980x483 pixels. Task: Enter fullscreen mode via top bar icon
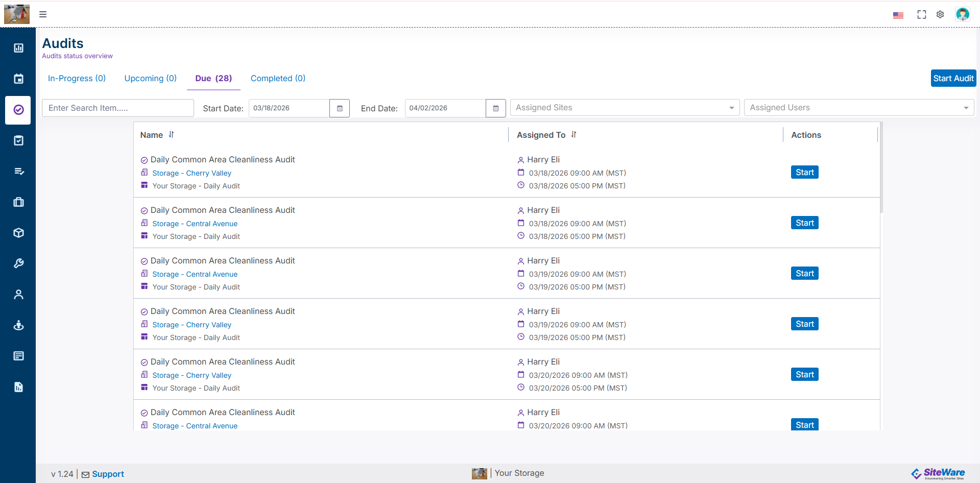click(x=921, y=14)
